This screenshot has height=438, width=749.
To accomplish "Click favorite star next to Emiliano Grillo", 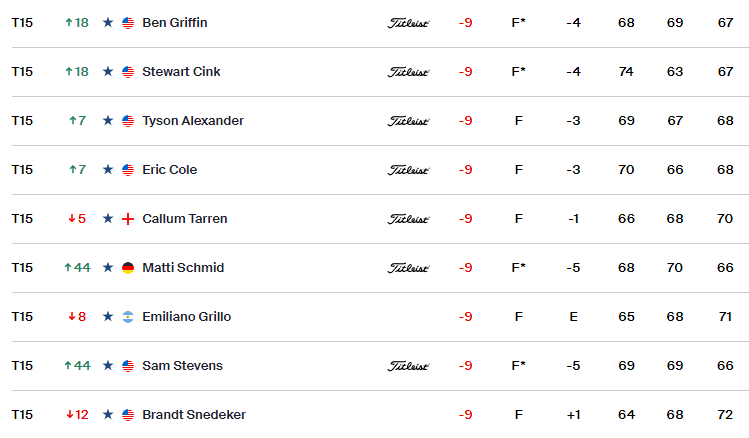I will coord(108,317).
